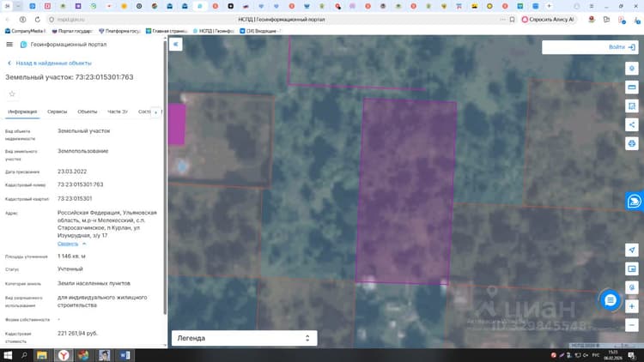Go back via Назад к найденным объектам
This screenshot has width=644, height=362.
pos(50,63)
